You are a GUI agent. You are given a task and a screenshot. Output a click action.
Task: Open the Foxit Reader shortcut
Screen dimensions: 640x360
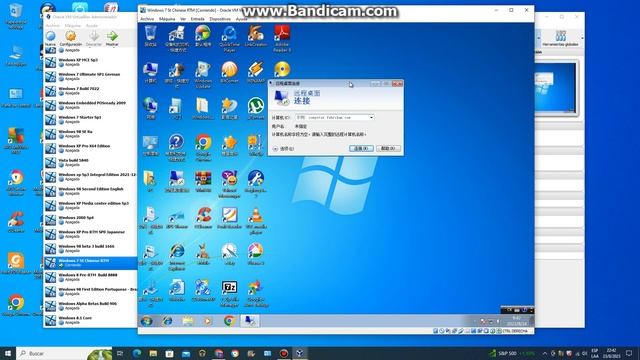click(229, 218)
